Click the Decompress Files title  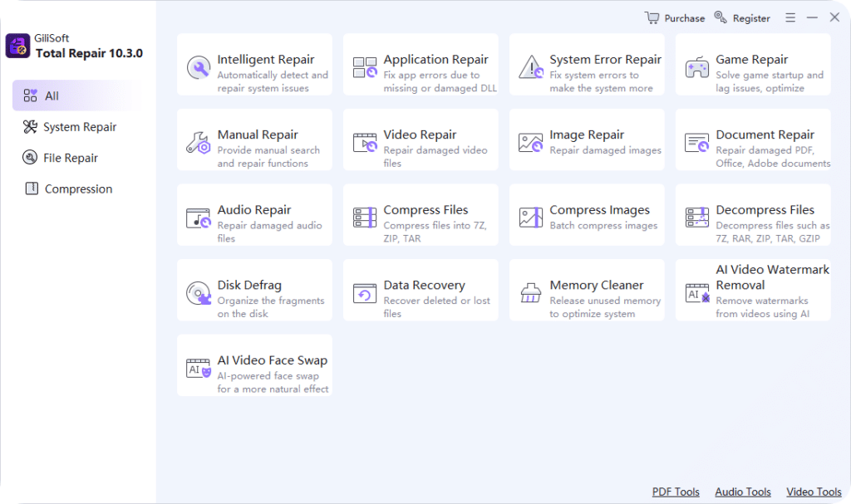tap(765, 210)
